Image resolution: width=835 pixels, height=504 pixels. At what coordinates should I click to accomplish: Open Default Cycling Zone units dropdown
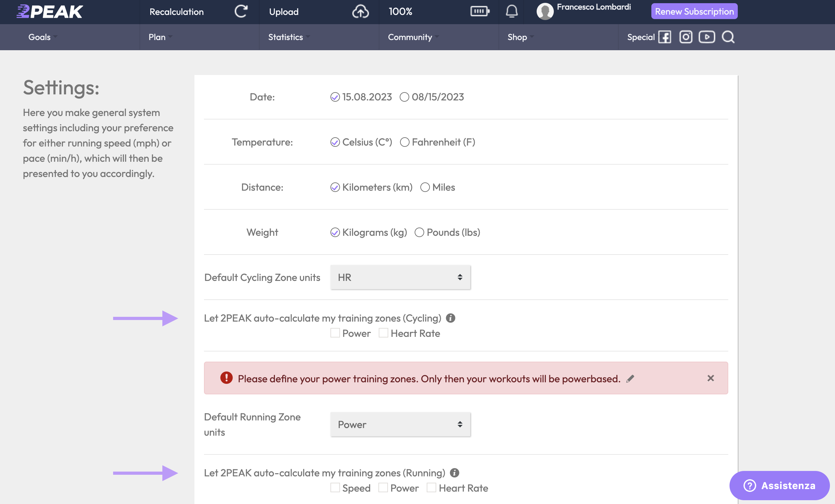tap(400, 277)
